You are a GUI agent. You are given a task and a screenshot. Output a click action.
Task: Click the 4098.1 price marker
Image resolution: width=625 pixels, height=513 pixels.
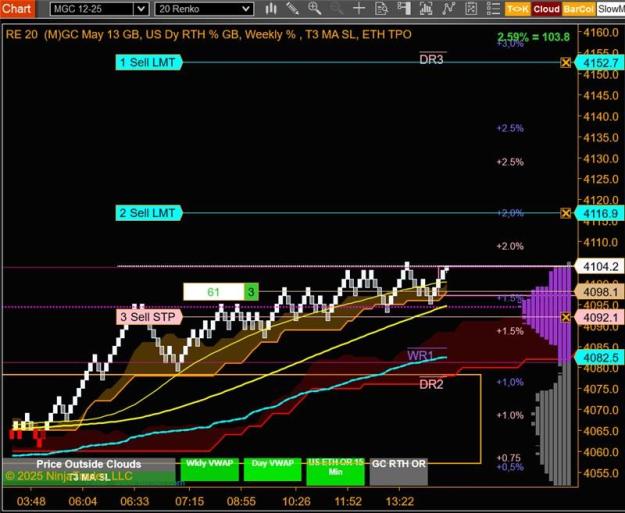(x=599, y=292)
